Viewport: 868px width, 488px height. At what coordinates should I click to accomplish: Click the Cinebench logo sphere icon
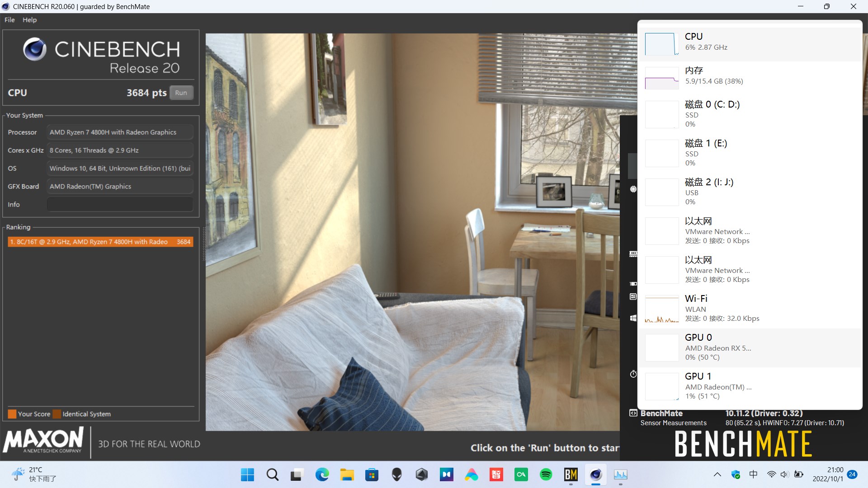(x=35, y=49)
